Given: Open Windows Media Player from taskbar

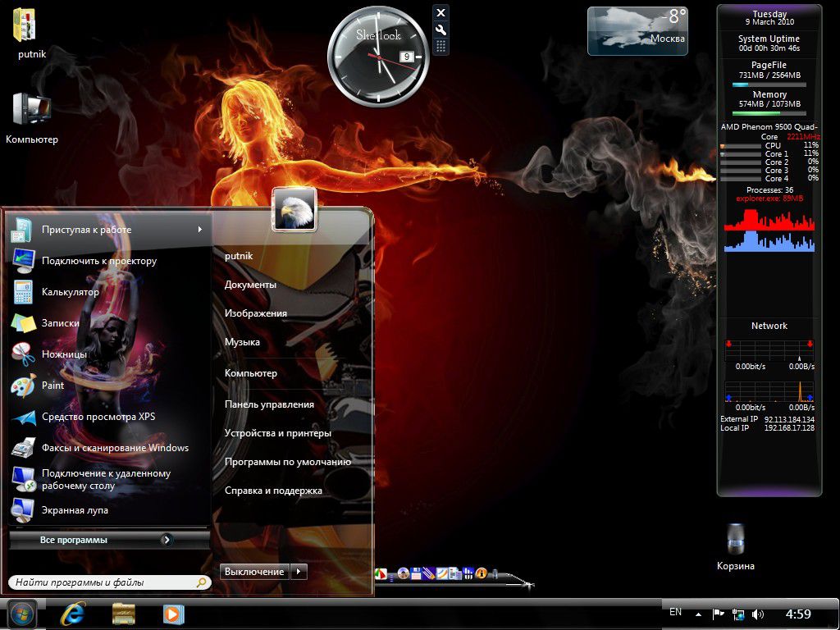Looking at the screenshot, I should click(x=173, y=613).
